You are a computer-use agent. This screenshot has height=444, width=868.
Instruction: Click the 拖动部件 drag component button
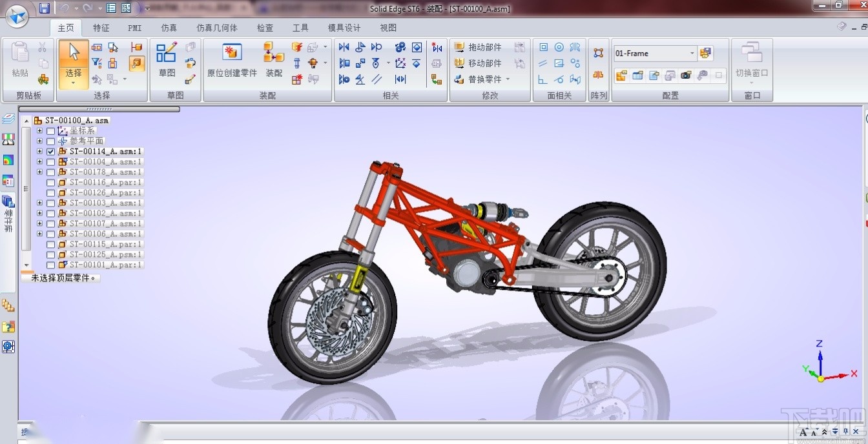pos(478,47)
